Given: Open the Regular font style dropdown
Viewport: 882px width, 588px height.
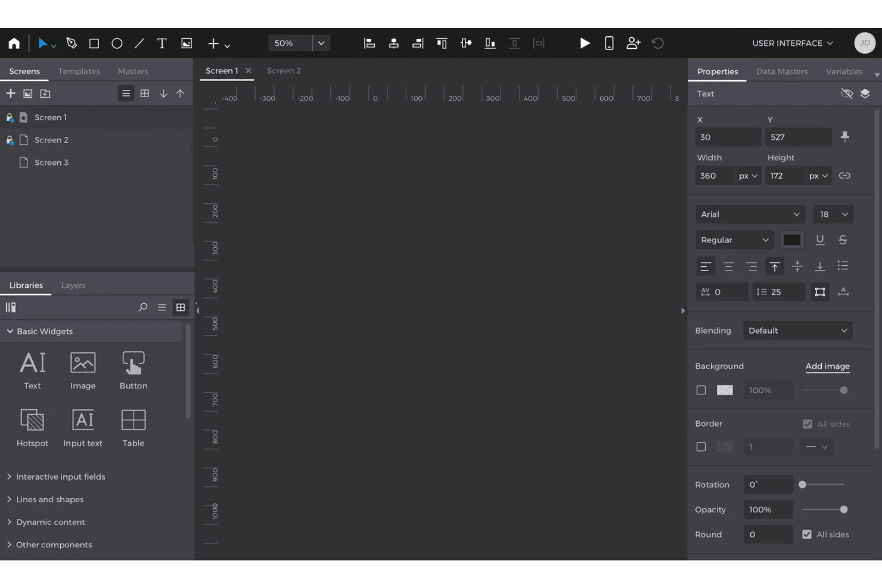Looking at the screenshot, I should pyautogui.click(x=735, y=240).
